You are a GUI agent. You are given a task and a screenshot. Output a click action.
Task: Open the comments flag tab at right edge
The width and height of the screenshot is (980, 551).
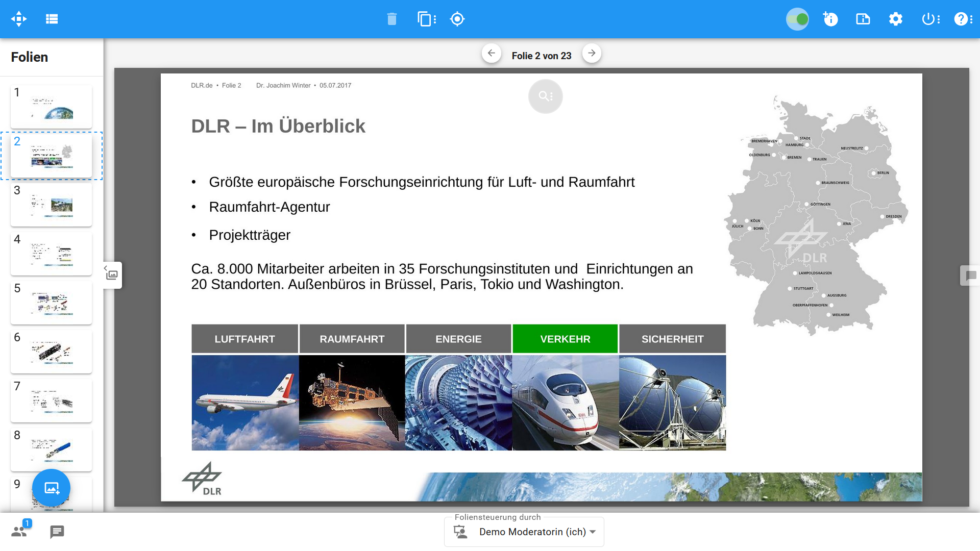tap(970, 275)
